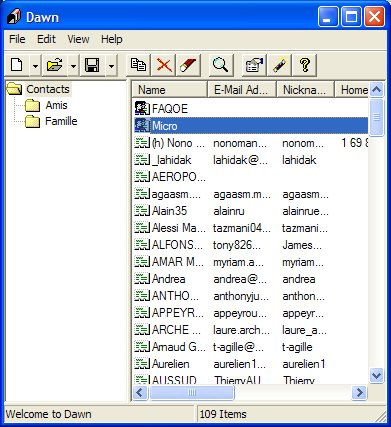Screen dimensions: 391x427
Task: Select the _lahidak contact row
Action: click(x=251, y=160)
